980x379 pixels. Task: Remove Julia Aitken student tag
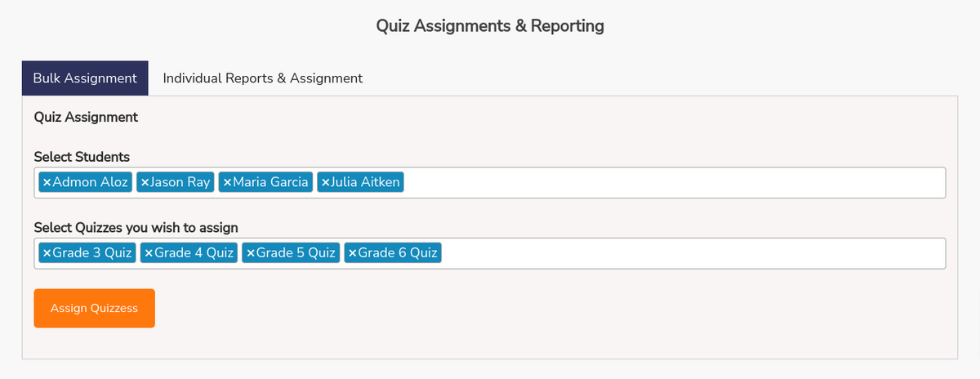[x=326, y=182]
